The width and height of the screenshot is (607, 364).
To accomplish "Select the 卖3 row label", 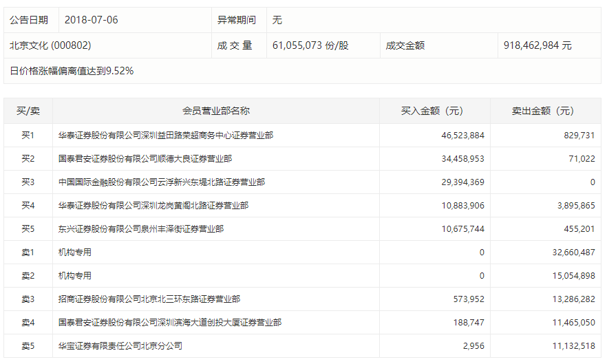I will click(x=28, y=299).
